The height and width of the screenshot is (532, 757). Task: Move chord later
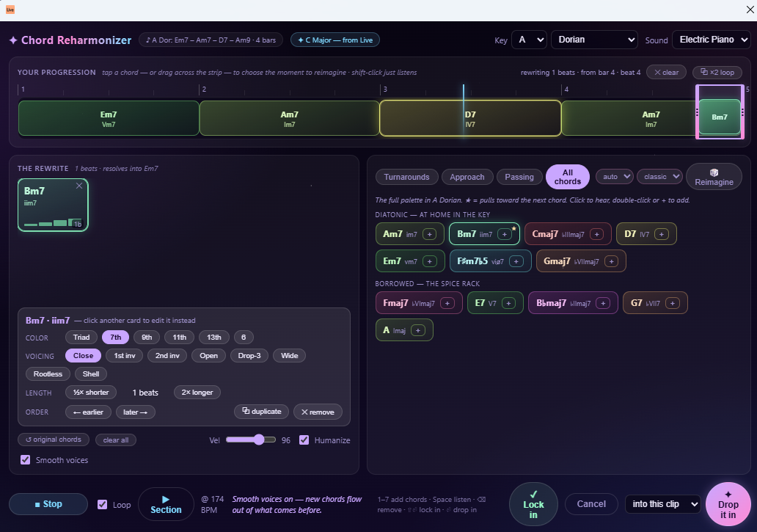pos(135,412)
